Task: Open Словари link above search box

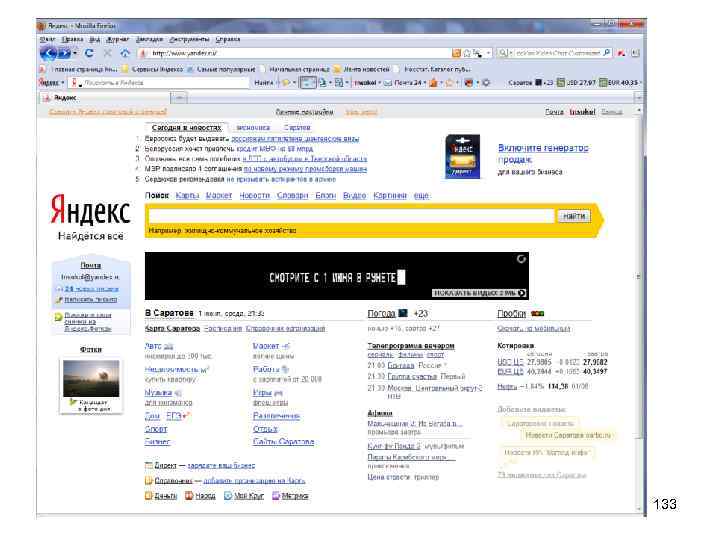Action: [x=292, y=196]
